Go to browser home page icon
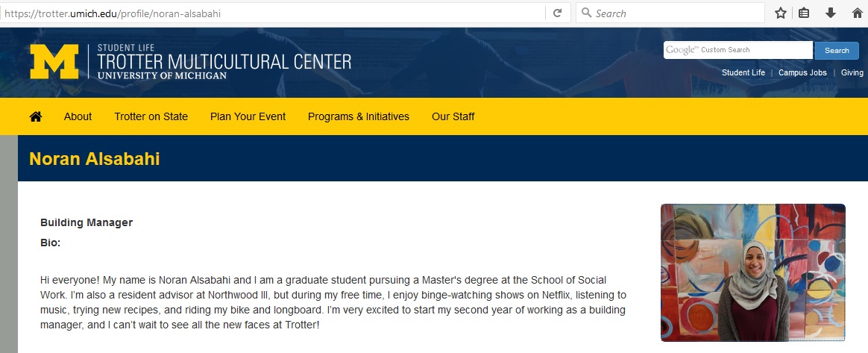Viewport: 868px width, 353px height. [857, 13]
